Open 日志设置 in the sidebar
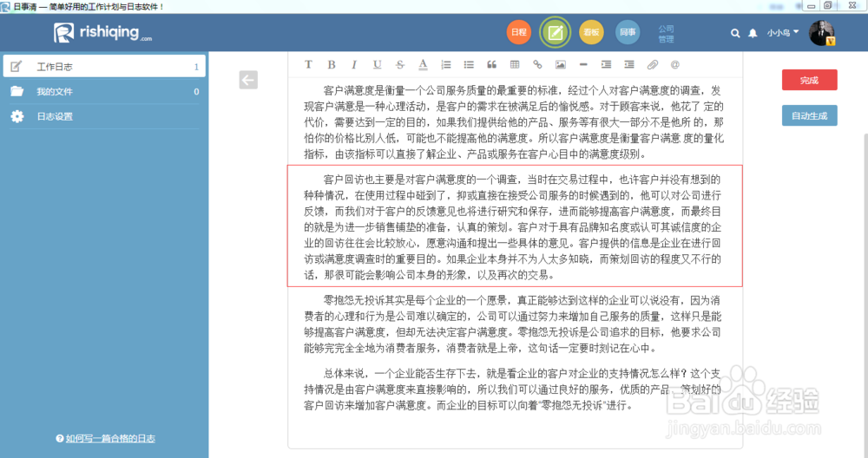The width and height of the screenshot is (868, 458). click(105, 116)
